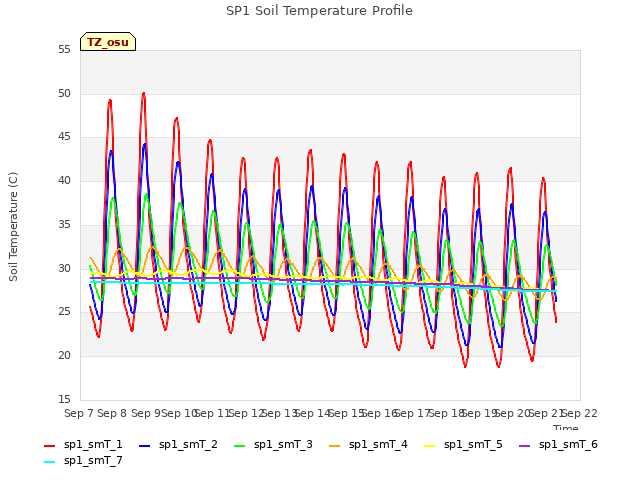Click the 20 y-axis tick label
The width and height of the screenshot is (640, 480).
64,356
